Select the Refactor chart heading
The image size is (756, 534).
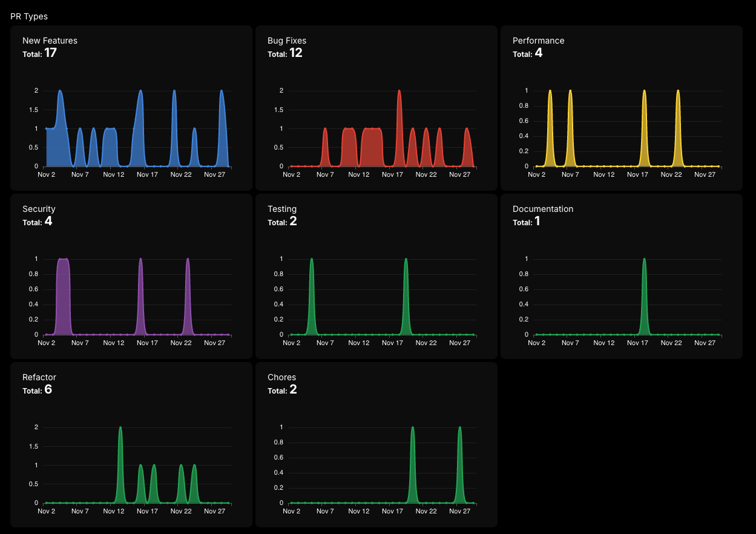pyautogui.click(x=39, y=377)
